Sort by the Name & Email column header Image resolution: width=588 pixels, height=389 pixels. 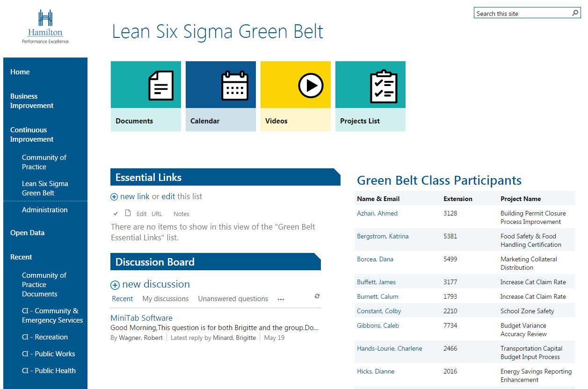(378, 199)
